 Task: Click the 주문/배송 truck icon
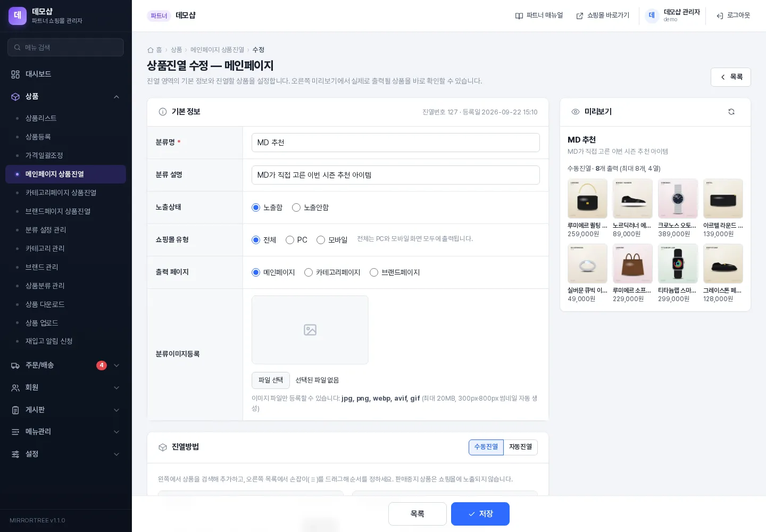[x=15, y=365]
